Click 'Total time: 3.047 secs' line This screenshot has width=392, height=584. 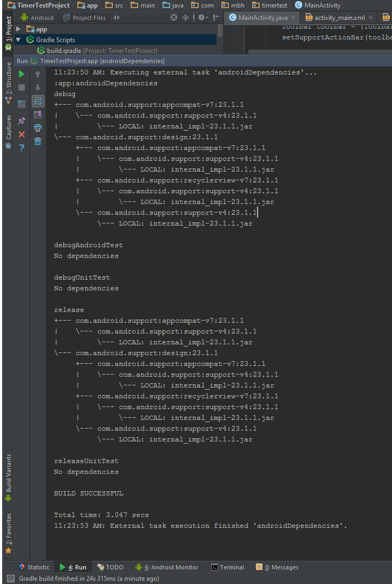click(x=102, y=515)
